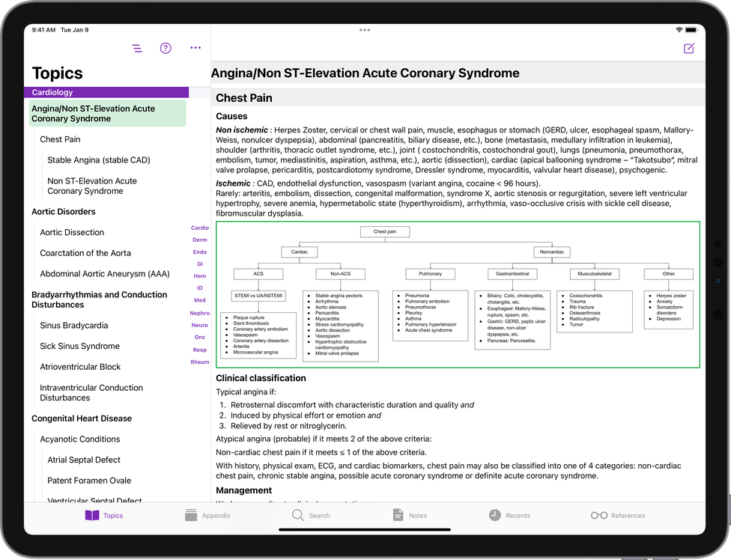This screenshot has height=560, width=731.
Task: Jump to Endo in the index
Action: 199,252
